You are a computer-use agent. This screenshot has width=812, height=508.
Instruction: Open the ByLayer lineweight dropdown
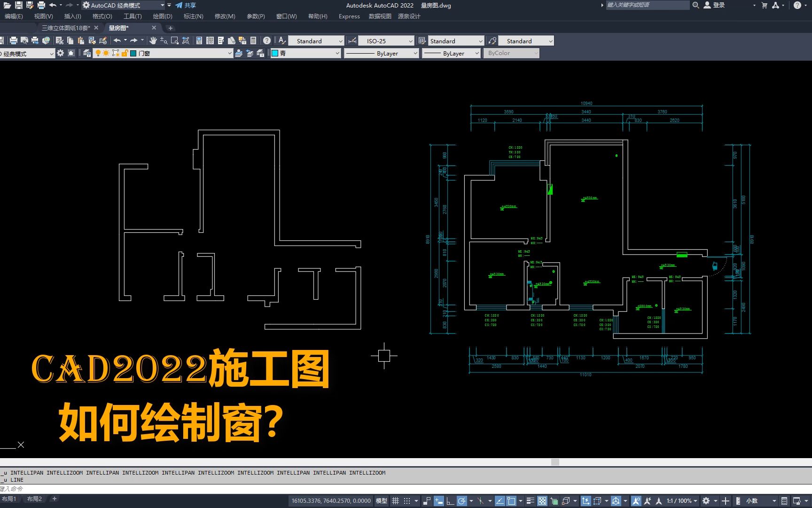point(476,53)
